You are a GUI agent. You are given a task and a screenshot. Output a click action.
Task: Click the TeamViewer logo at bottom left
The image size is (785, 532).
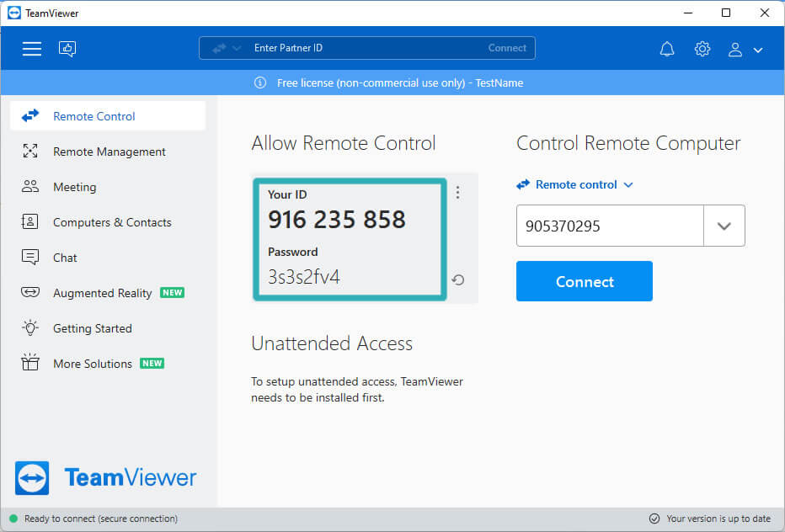105,478
